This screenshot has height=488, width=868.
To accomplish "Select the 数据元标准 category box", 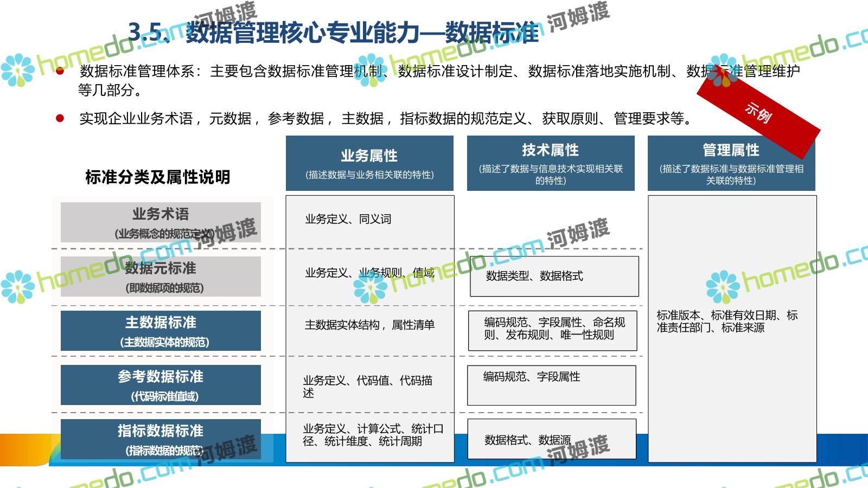I will 161,277.
